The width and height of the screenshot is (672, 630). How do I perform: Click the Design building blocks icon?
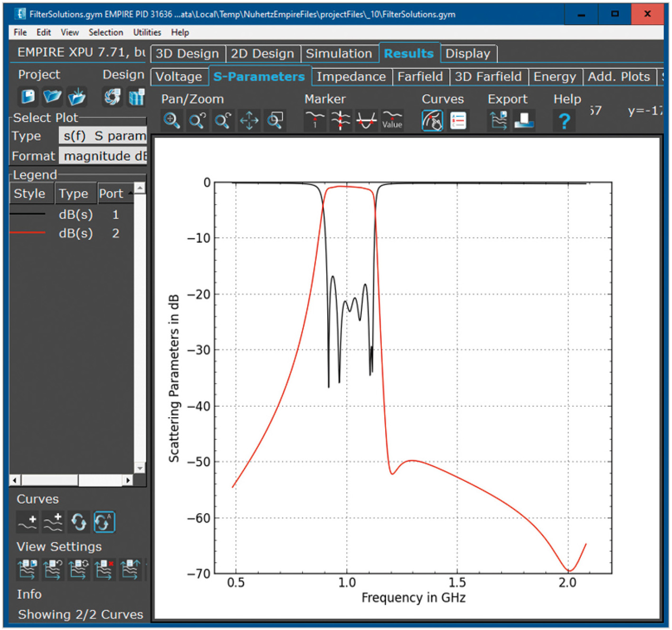coord(136,97)
